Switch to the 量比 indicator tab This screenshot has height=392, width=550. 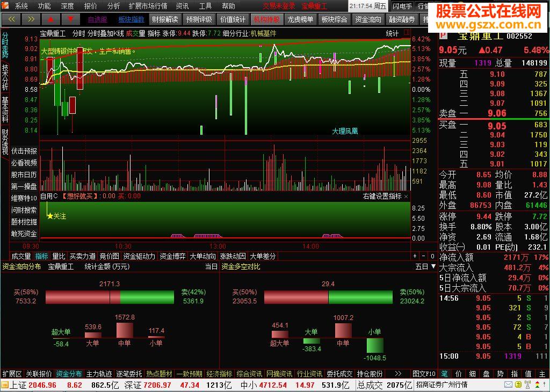(59, 256)
